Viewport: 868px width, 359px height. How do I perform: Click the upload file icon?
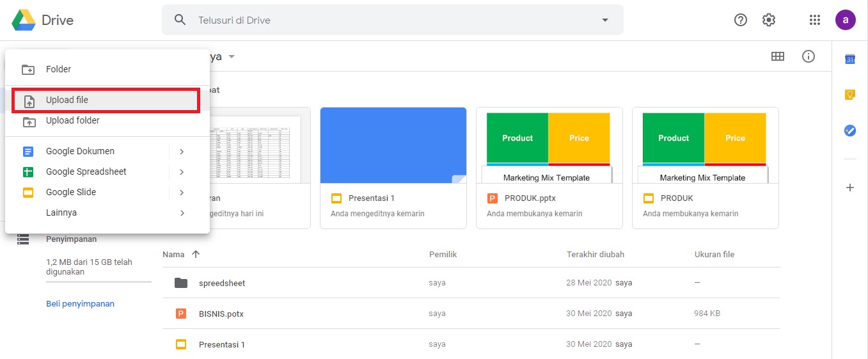point(29,101)
